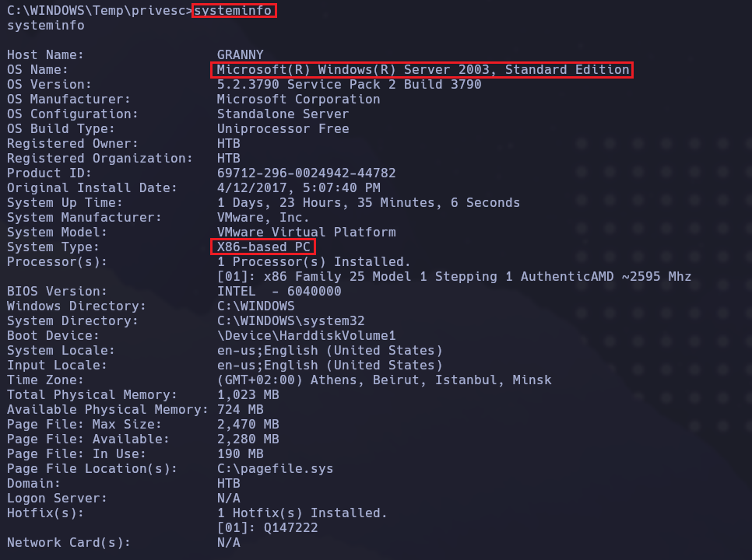
Task: Click the host name value GRANNY
Action: tap(240, 55)
